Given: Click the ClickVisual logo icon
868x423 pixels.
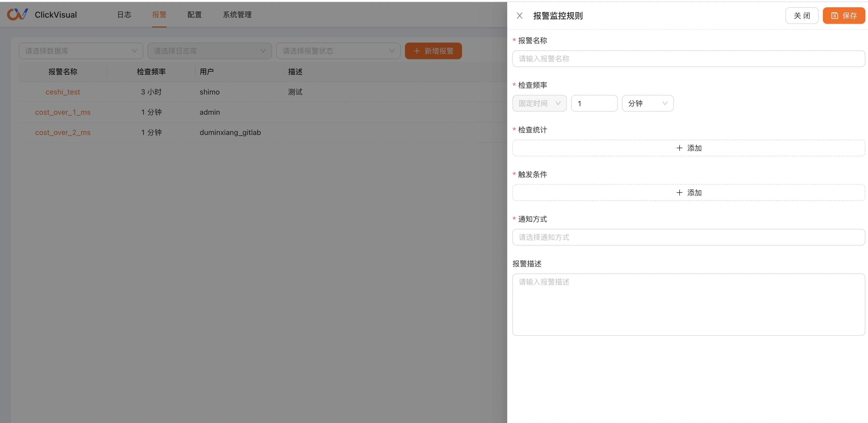Looking at the screenshot, I should point(18,15).
